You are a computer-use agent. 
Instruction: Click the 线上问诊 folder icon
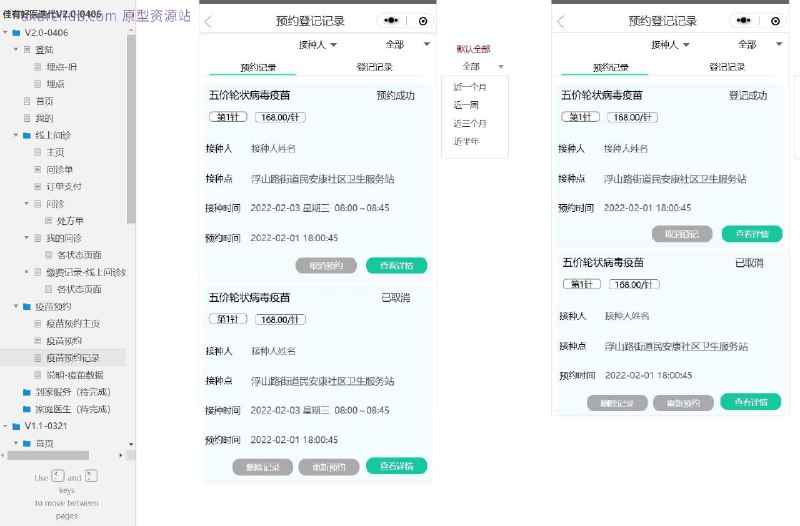(27, 135)
